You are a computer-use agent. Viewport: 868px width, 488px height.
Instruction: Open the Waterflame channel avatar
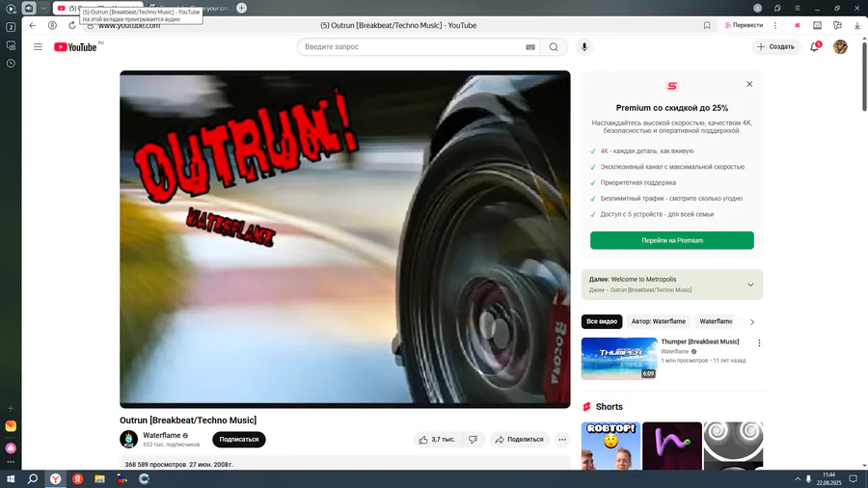(x=128, y=440)
